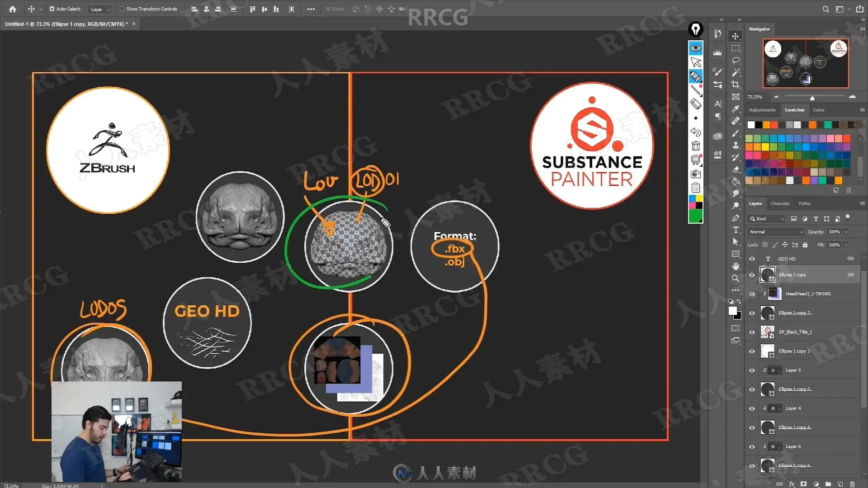Click the trash icon in annotation toolbar
The width and height of the screenshot is (868, 488).
695,146
